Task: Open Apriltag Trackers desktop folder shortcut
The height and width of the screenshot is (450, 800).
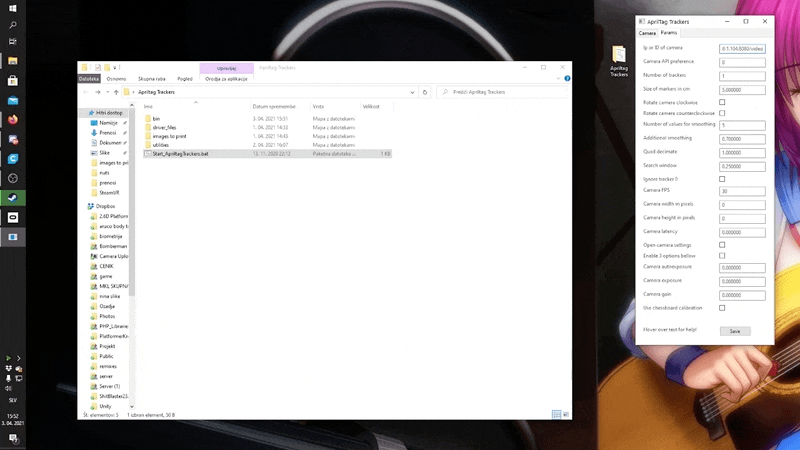Action: coord(619,61)
